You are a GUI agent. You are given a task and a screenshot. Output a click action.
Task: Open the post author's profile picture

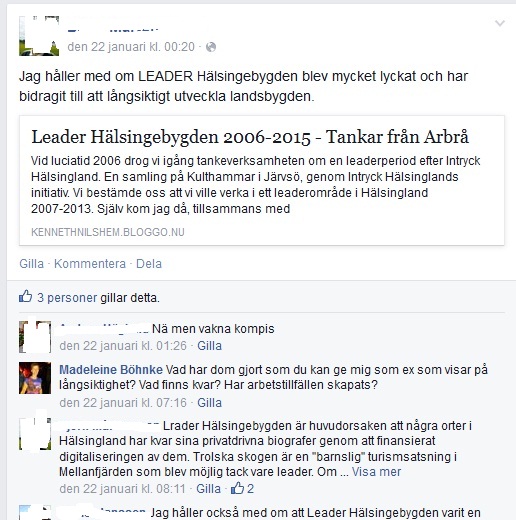point(39,36)
